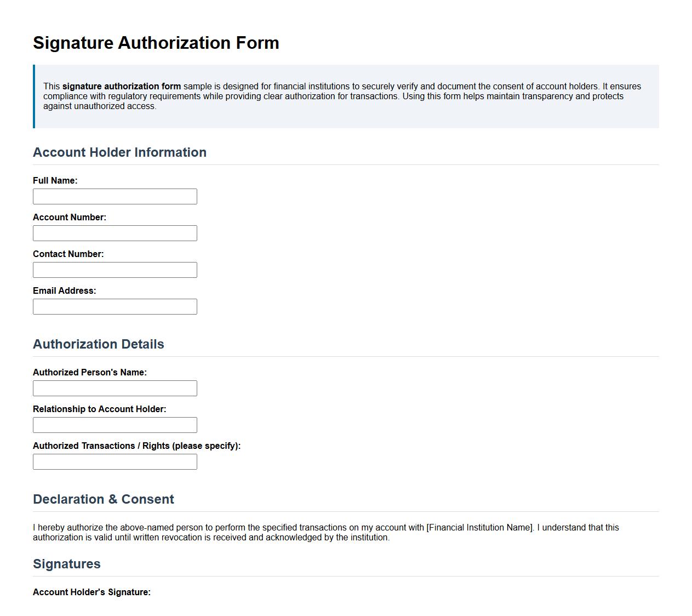Select the Signature Authorization Form title
Viewport: 692px width, 616px height.
click(x=156, y=43)
